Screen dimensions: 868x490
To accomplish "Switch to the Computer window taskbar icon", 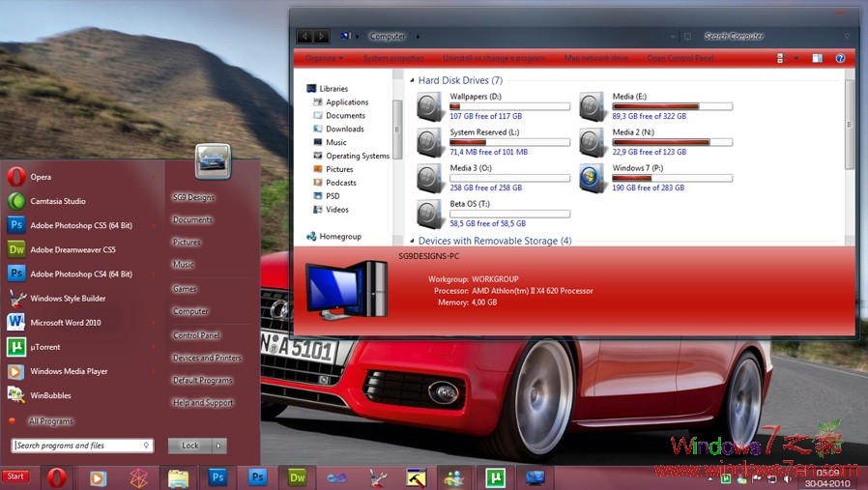I will [x=535, y=477].
